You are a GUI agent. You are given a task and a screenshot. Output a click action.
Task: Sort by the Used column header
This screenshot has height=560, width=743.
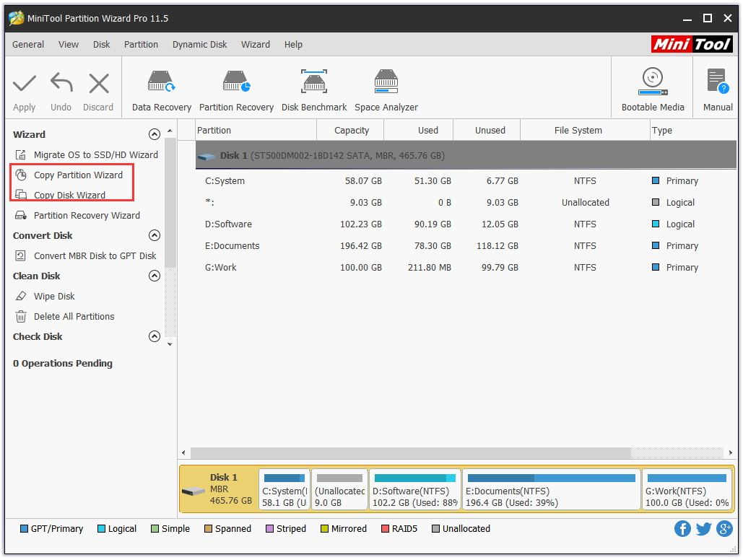click(419, 131)
